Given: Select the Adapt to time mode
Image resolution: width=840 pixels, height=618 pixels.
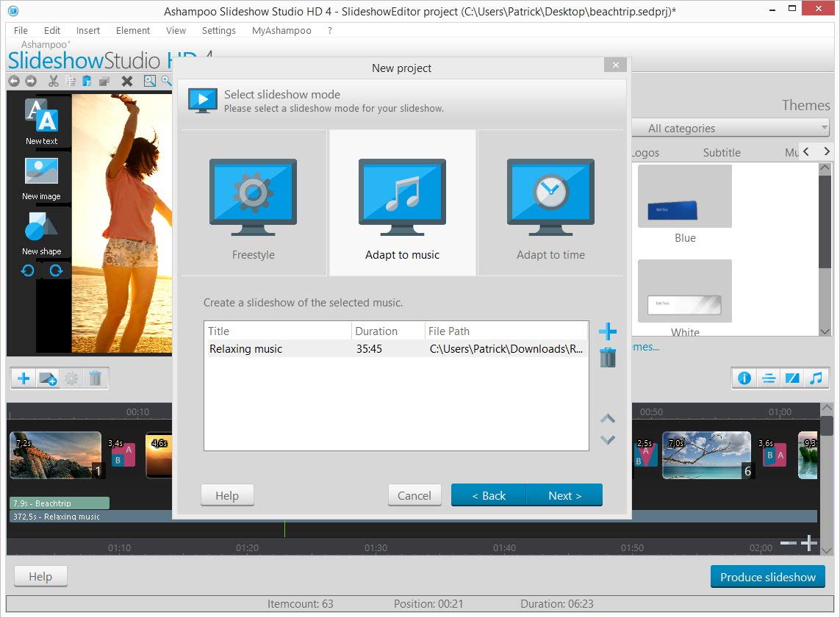Looking at the screenshot, I should coord(550,204).
